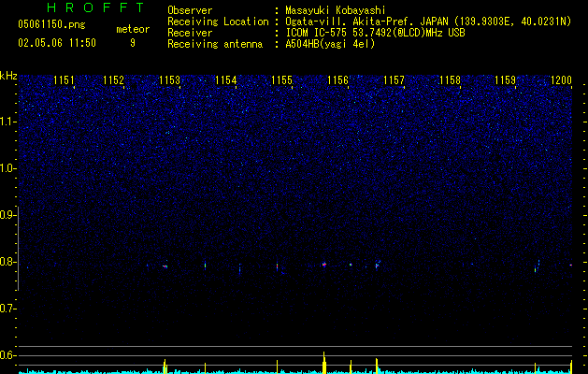Screen dimensions: 588x374
Task: Click the 1158 time marker
Action: tap(450, 80)
